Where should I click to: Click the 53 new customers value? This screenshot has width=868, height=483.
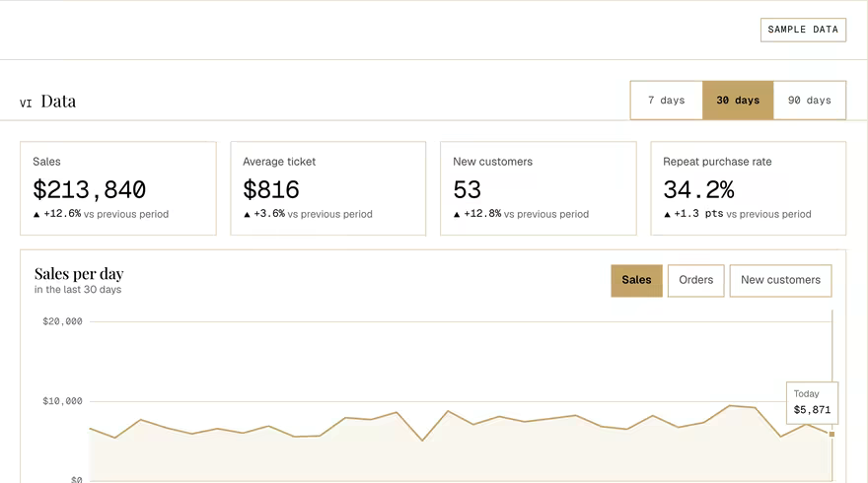468,190
